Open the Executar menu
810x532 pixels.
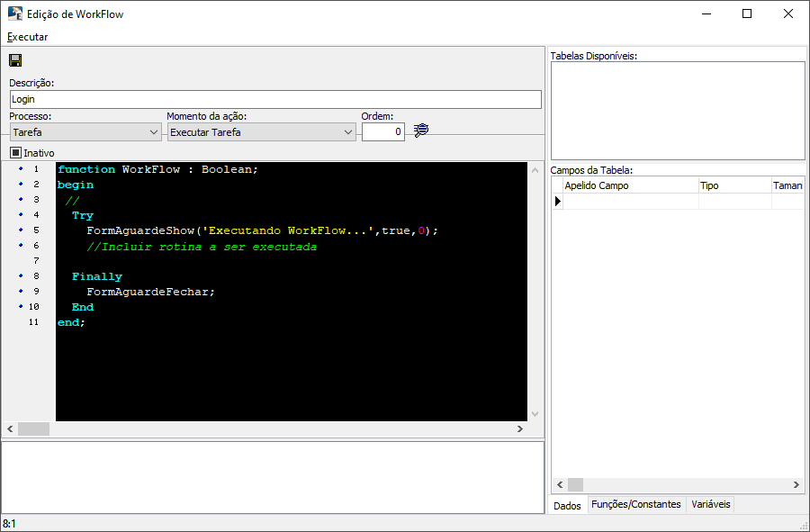point(27,37)
